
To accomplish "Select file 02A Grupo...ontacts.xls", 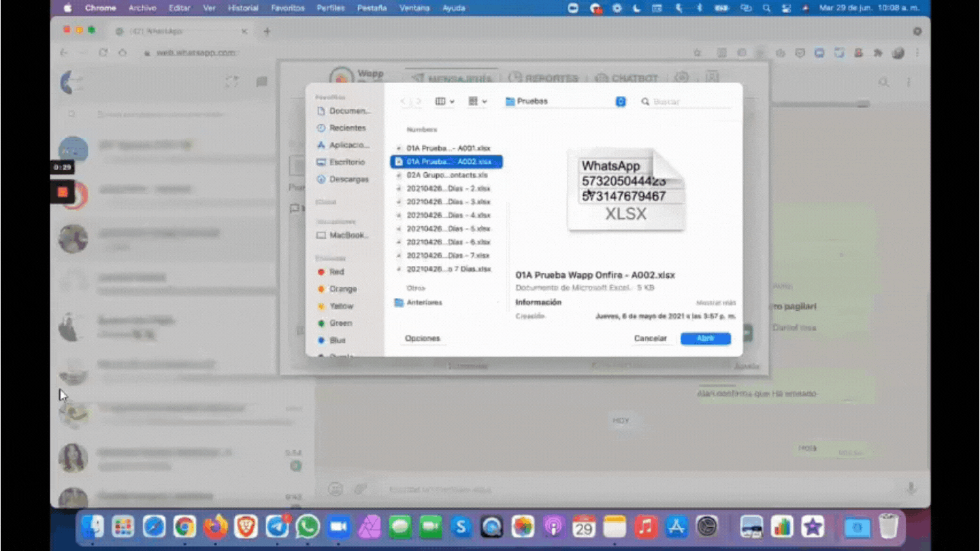I will (446, 175).
